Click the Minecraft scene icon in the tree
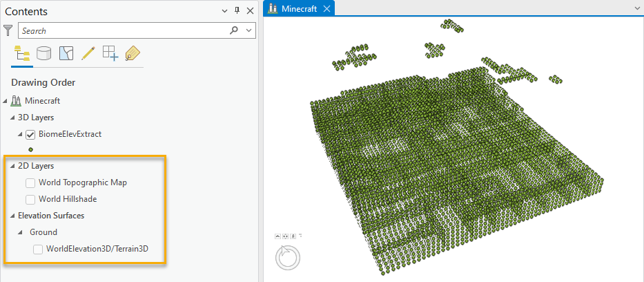 coord(17,100)
